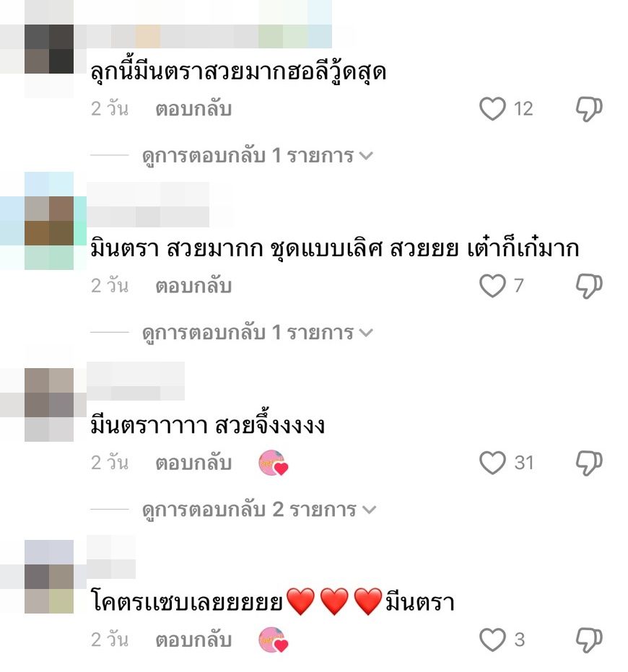The width and height of the screenshot is (628, 672).
Task: Open the first commenter's profile picture
Action: tap(49, 49)
